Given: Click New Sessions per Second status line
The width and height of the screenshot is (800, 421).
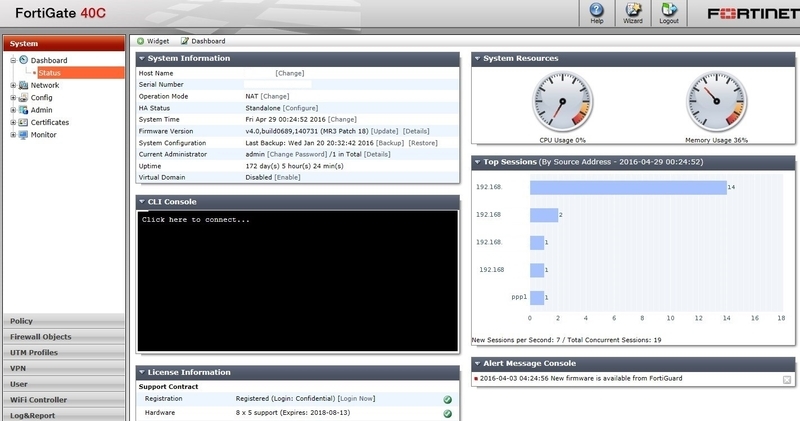Looking at the screenshot, I should tap(566, 340).
